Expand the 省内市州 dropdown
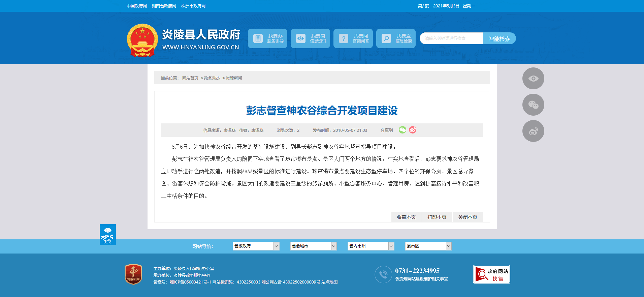The image size is (644, 297). pos(371,246)
